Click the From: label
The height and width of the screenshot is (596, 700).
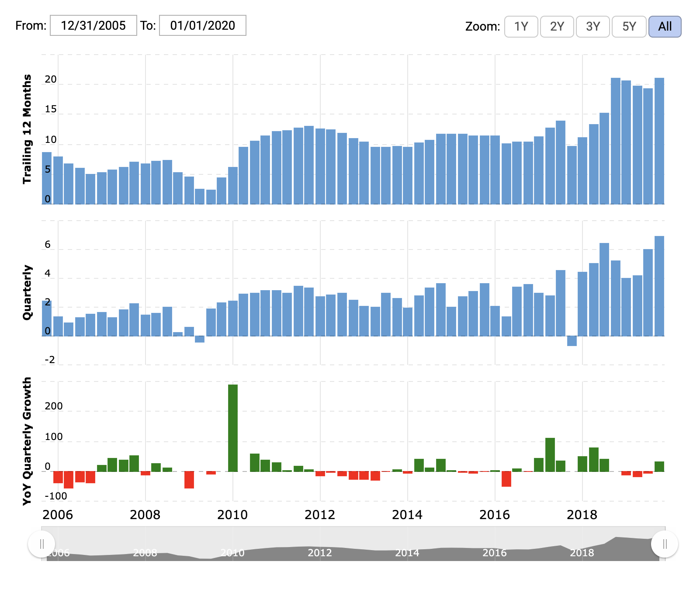pos(31,26)
